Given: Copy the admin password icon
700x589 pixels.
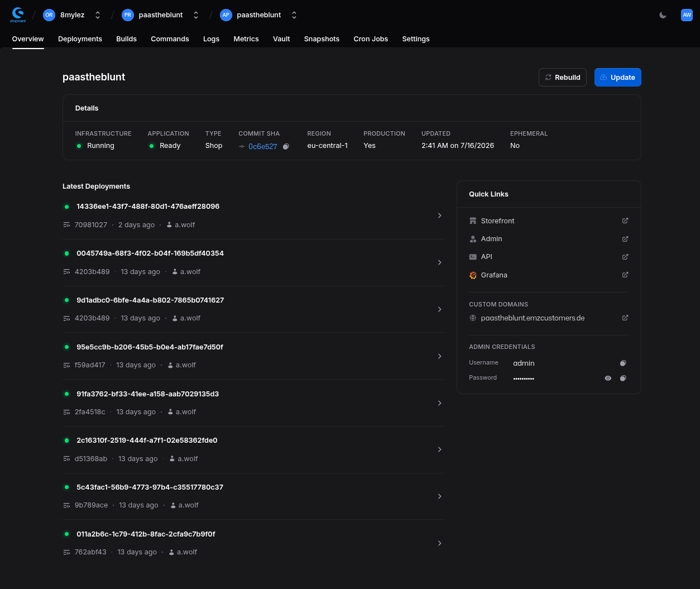Looking at the screenshot, I should (x=623, y=378).
